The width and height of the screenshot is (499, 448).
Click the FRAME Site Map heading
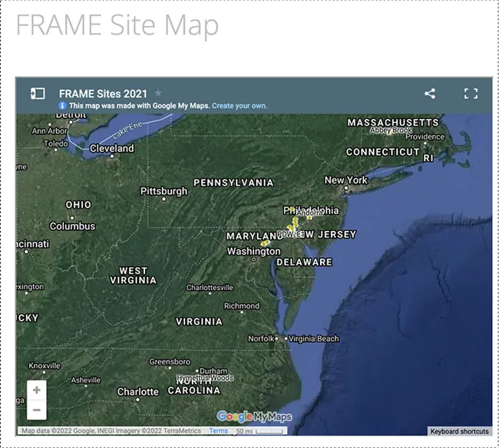117,25
